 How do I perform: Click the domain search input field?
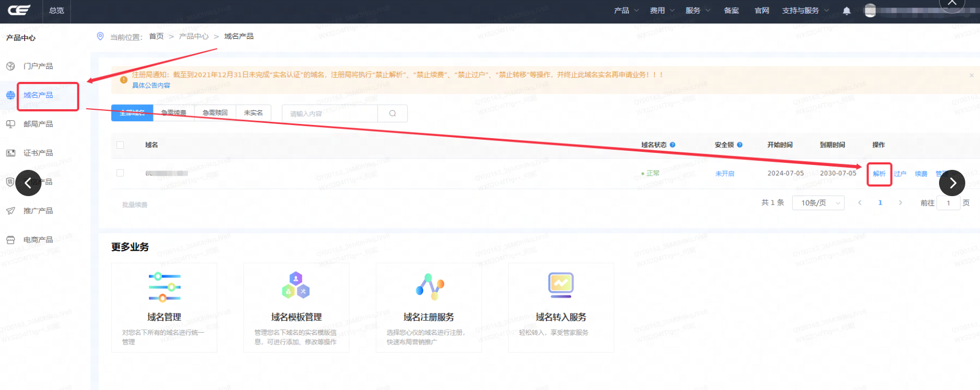coord(330,114)
